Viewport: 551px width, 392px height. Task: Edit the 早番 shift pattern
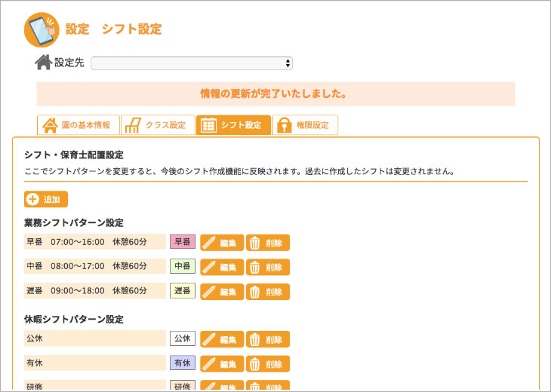tap(222, 243)
